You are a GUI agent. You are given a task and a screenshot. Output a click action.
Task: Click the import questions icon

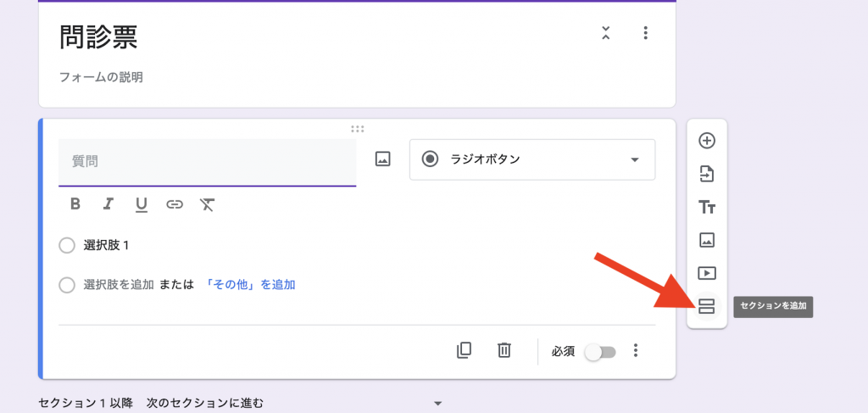click(706, 174)
